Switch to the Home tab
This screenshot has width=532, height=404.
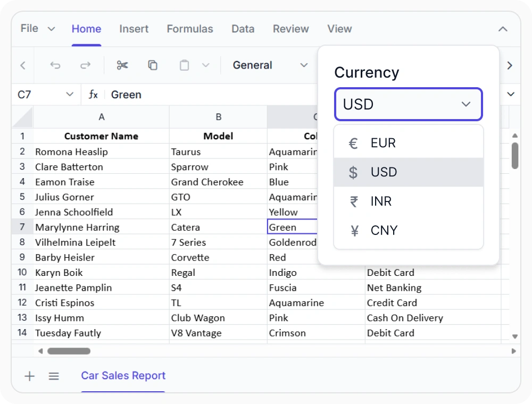(x=86, y=29)
